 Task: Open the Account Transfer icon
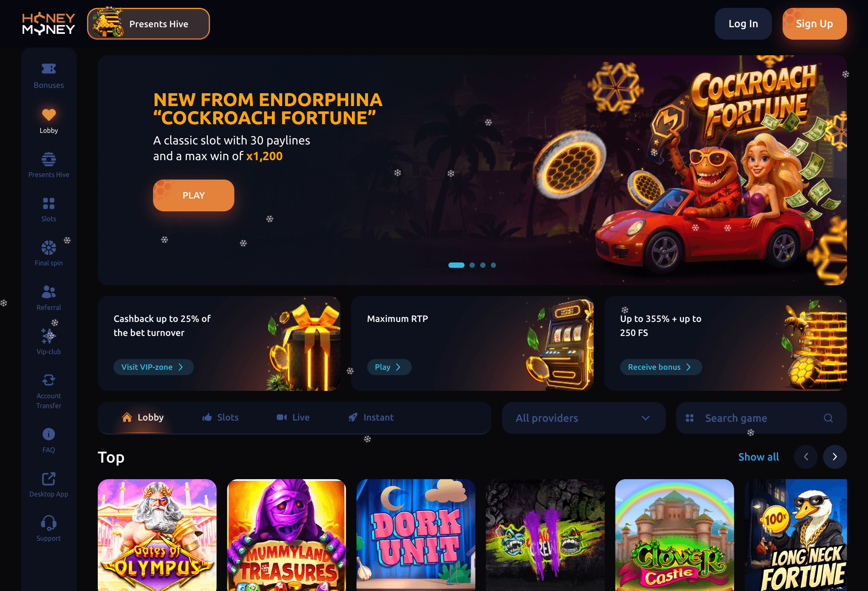point(49,380)
